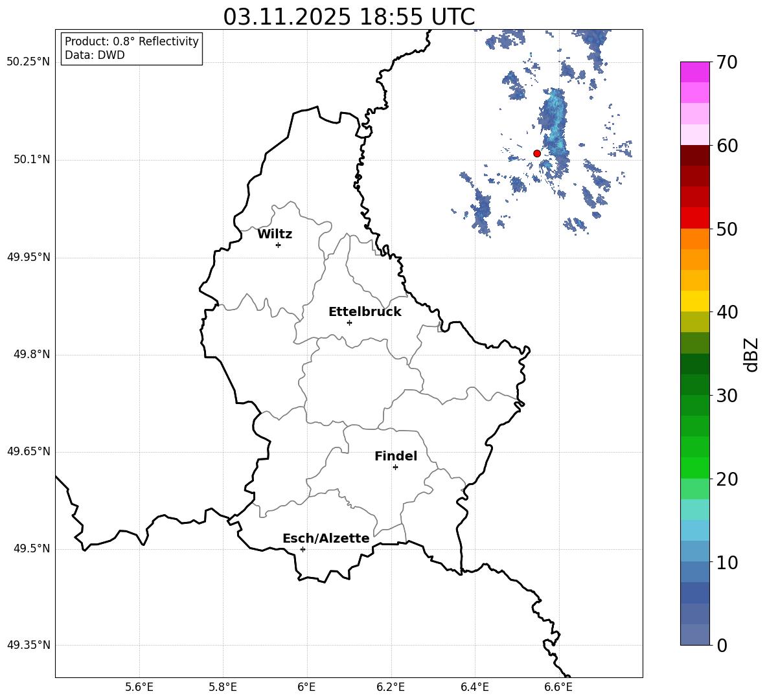Click the red radar site marker dot
Image resolution: width=767 pixels, height=700 pixels.
pyautogui.click(x=536, y=153)
